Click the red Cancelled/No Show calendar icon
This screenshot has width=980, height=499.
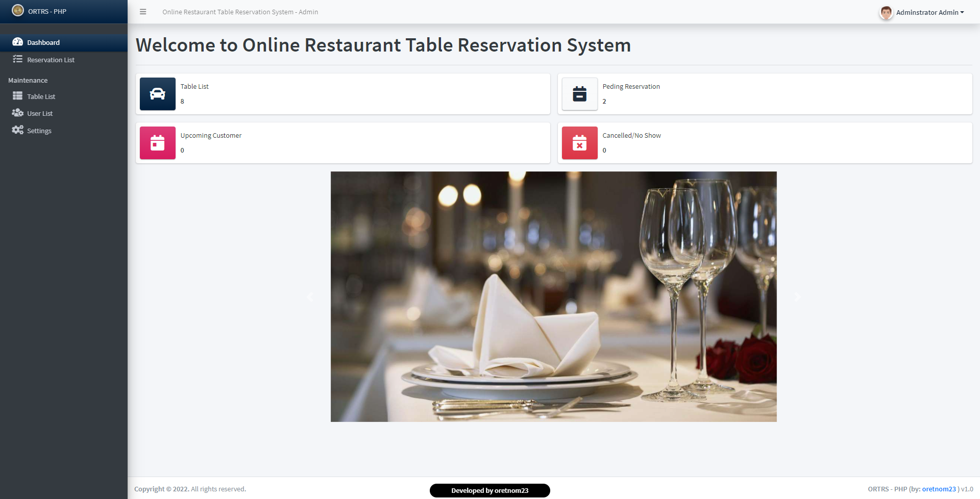tap(580, 143)
